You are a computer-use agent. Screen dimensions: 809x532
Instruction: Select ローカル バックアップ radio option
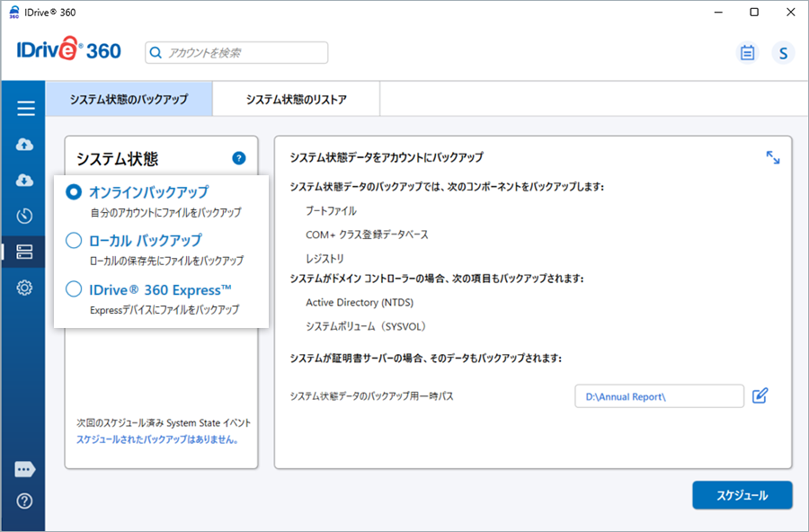click(74, 240)
